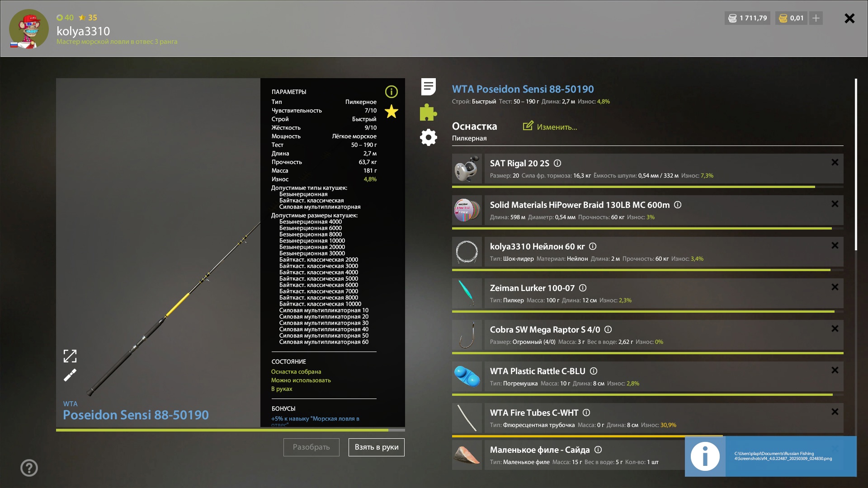Remove SAT Rigal 20 2S reel
868x488 pixels.
tap(835, 162)
